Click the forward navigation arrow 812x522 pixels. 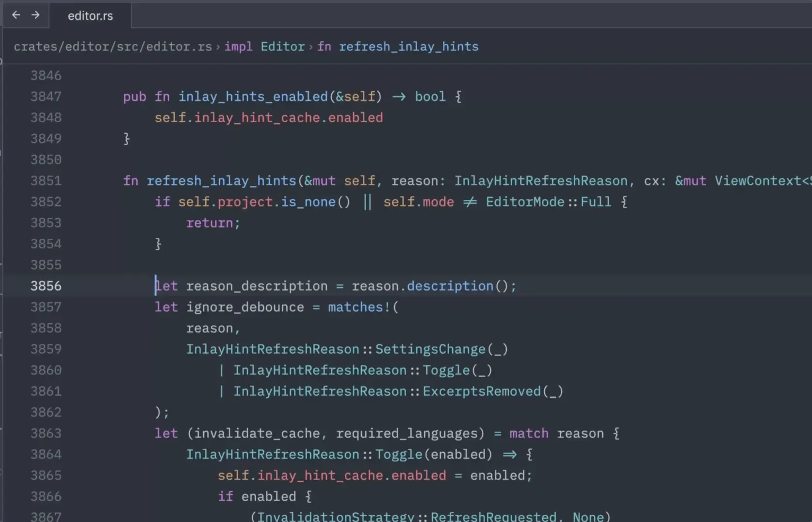click(x=35, y=15)
